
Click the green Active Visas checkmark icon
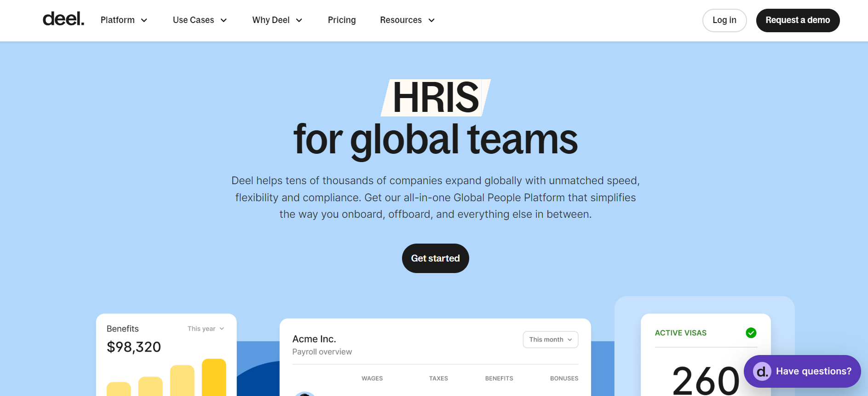click(751, 332)
